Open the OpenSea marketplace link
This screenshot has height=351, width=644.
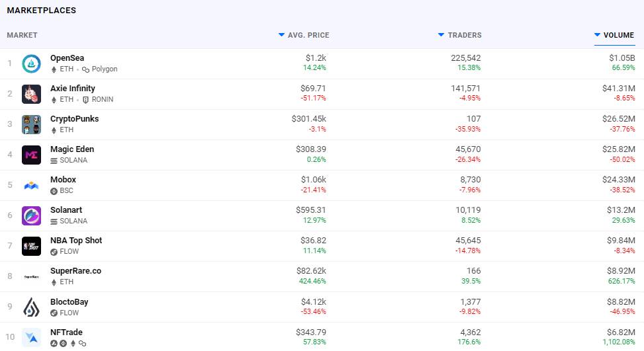(x=68, y=58)
